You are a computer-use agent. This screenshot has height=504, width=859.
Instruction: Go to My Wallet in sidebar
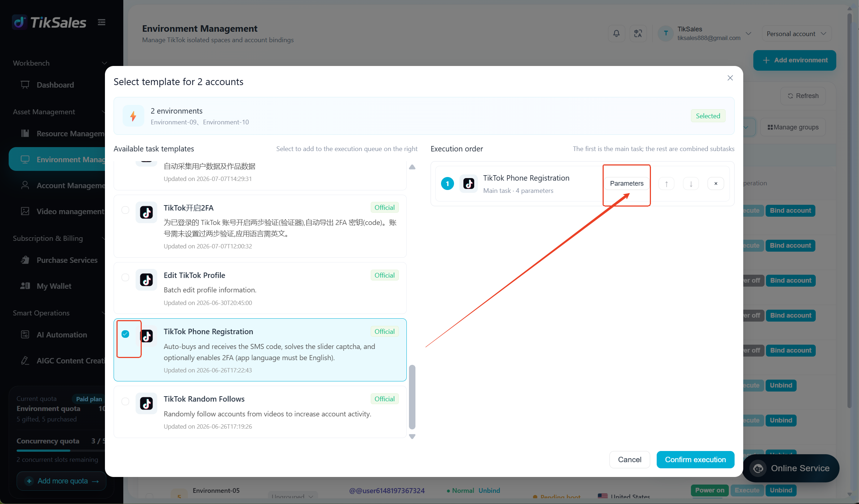pyautogui.click(x=54, y=286)
